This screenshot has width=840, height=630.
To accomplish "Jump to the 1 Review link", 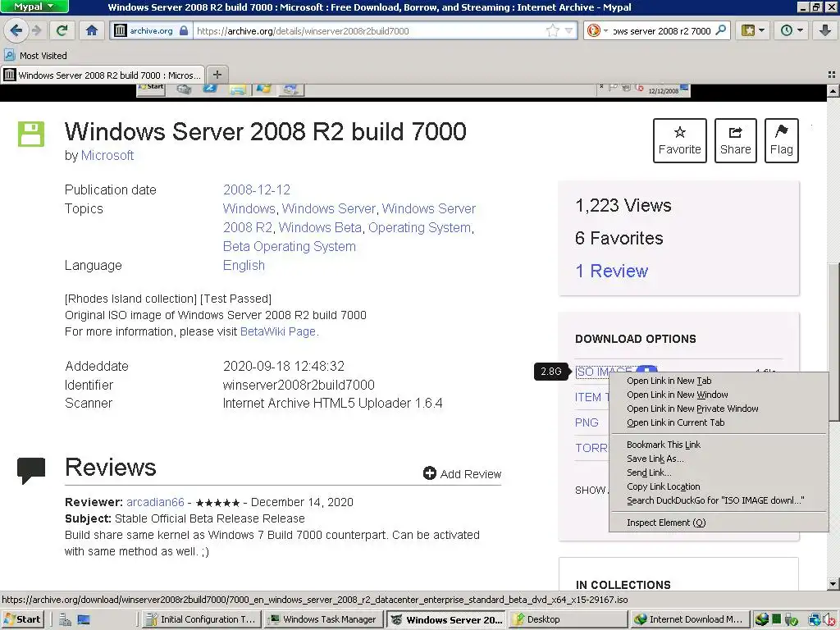I will click(611, 271).
